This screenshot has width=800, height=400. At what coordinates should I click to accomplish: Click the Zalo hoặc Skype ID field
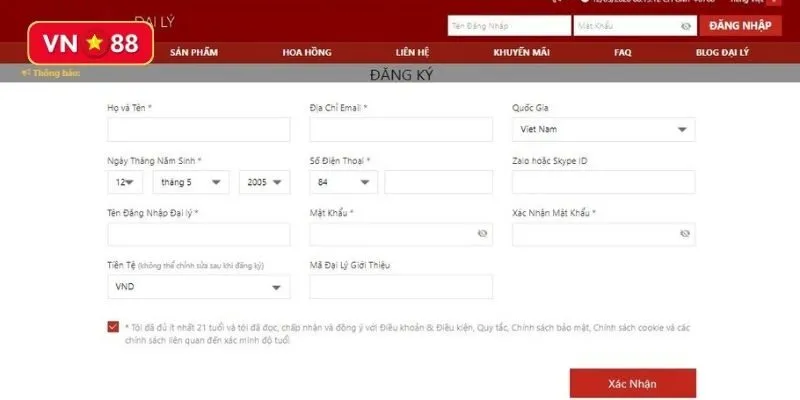pos(604,182)
